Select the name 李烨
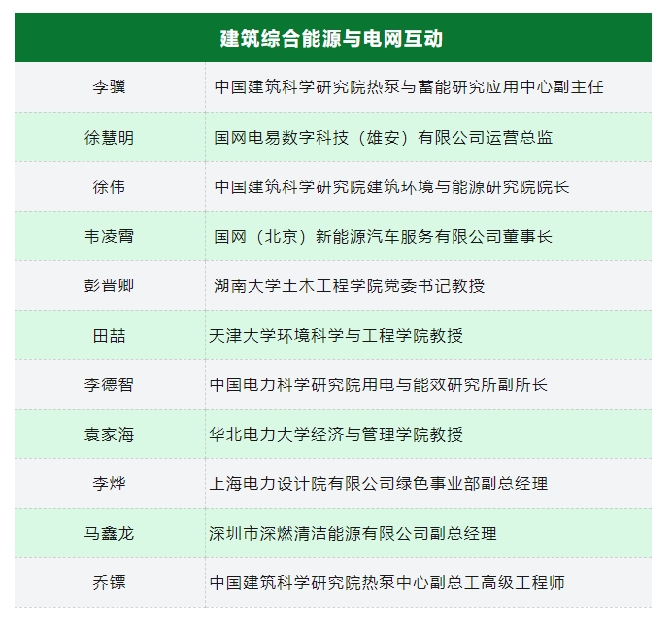This screenshot has height=624, width=672. click(110, 484)
